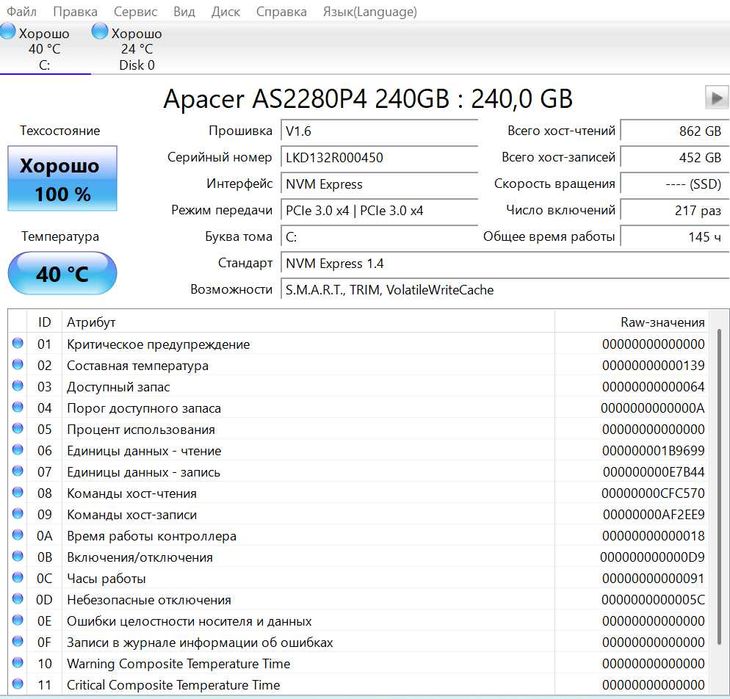The image size is (730, 699).
Task: Click status dot for Warning Composite Temperature Time
Action: coord(18,663)
